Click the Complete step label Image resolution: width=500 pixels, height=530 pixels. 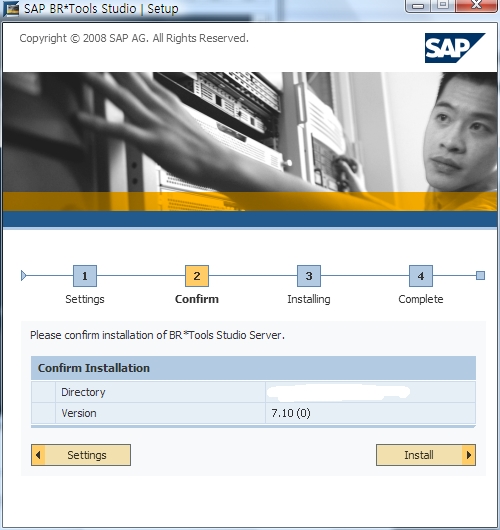421,299
